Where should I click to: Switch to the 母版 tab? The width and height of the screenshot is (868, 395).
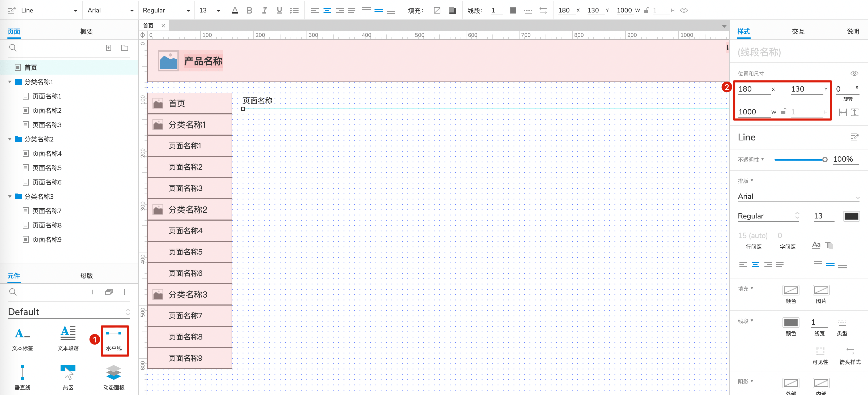pos(86,276)
